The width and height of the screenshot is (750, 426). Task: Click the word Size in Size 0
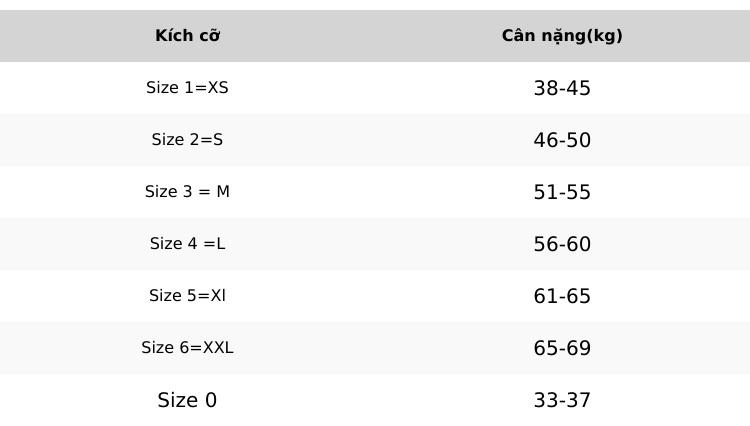coord(177,400)
